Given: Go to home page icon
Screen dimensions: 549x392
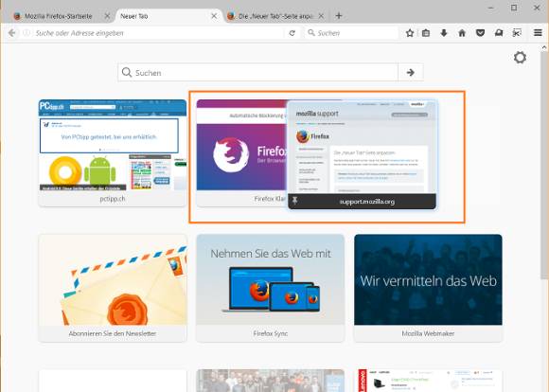Looking at the screenshot, I should tap(462, 33).
